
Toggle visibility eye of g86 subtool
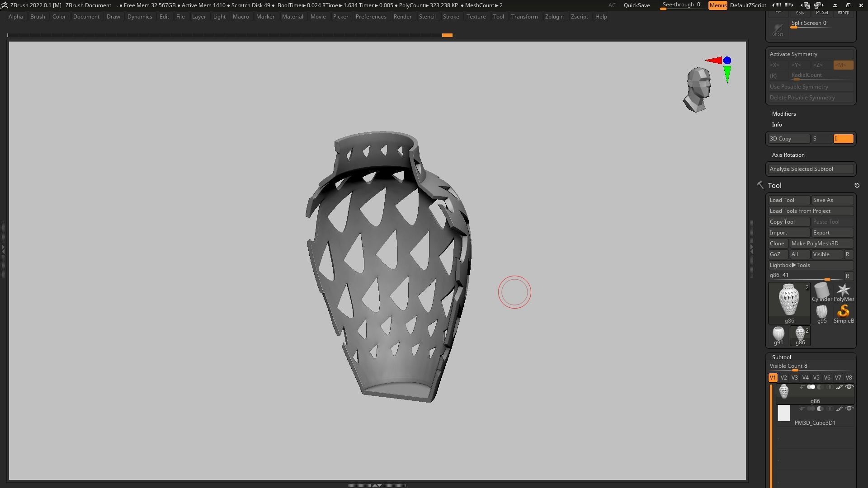[849, 387]
